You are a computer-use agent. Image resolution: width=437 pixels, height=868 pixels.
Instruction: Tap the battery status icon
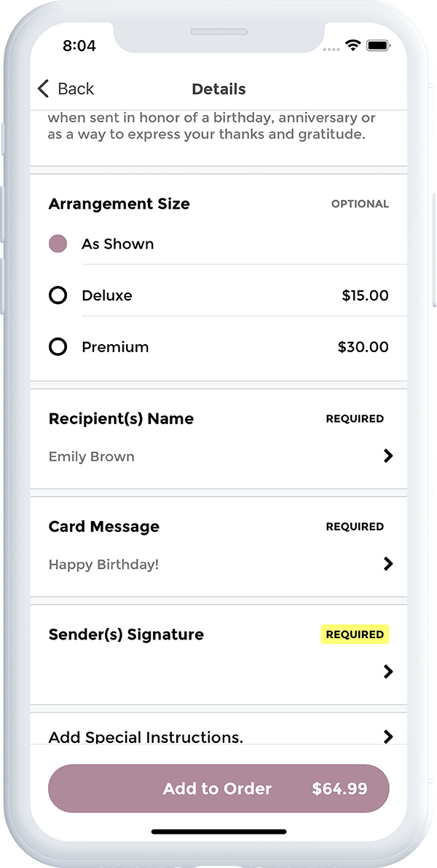point(379,45)
